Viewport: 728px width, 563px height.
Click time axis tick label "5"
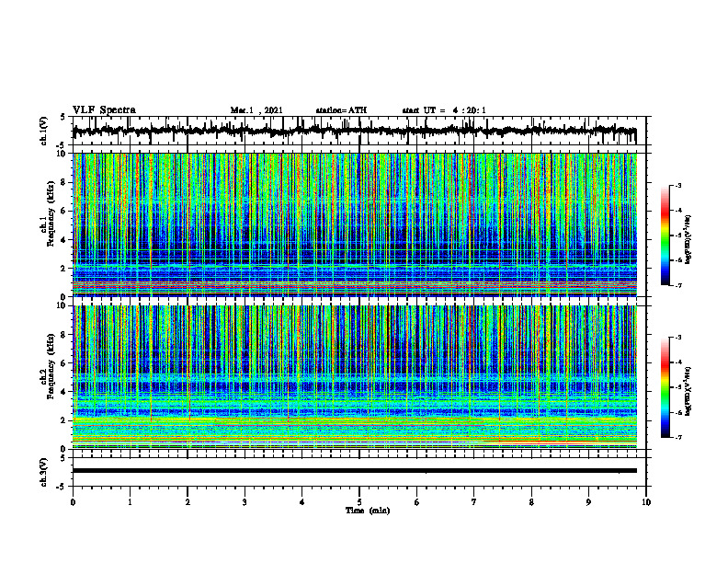[359, 502]
